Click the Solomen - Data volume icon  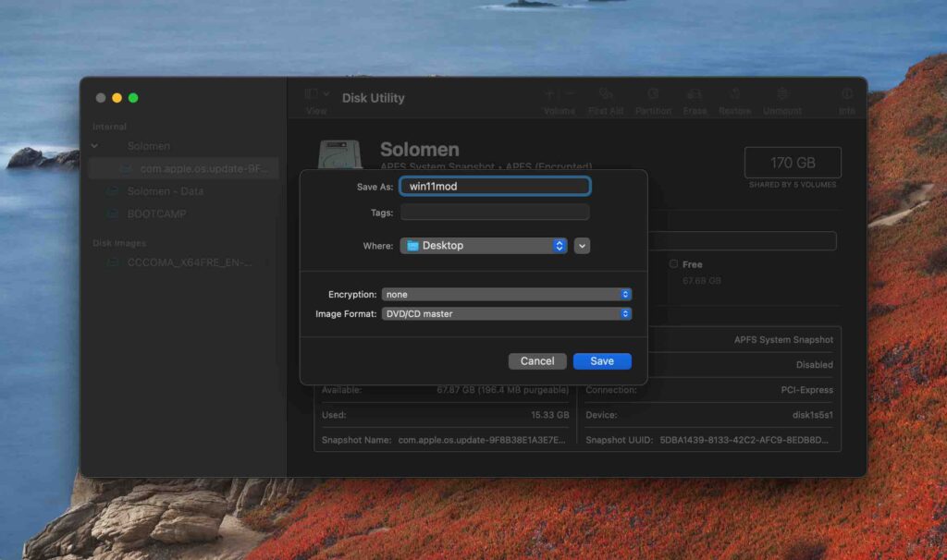(113, 191)
